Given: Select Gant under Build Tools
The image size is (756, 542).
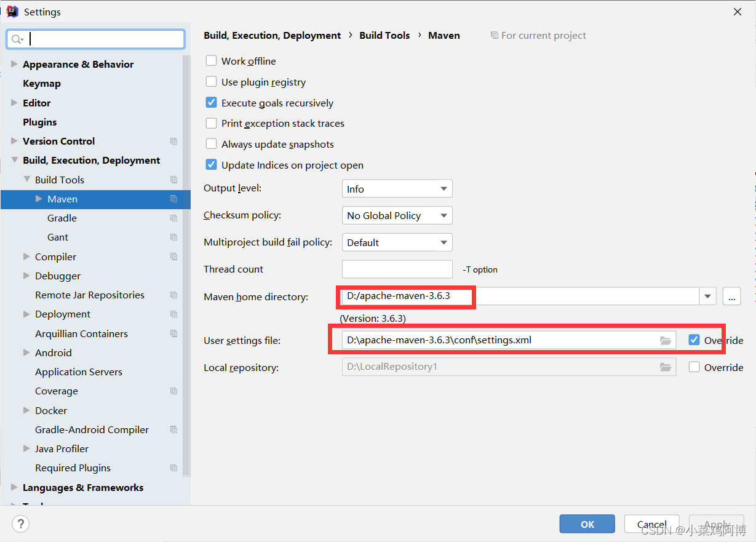Looking at the screenshot, I should point(58,237).
